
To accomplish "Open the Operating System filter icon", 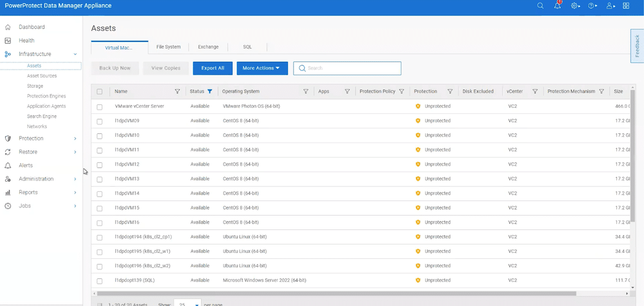I will 305,91.
